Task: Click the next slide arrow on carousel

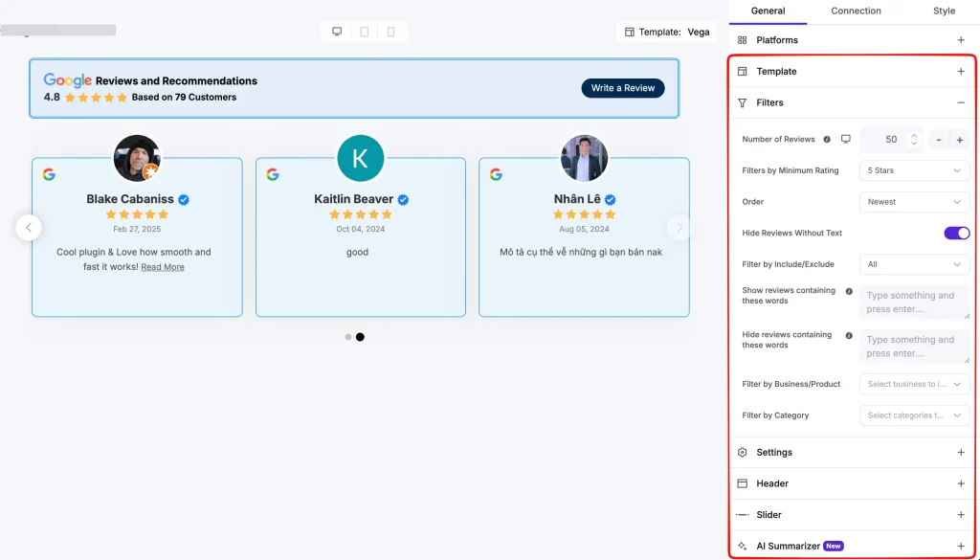Action: tap(679, 228)
